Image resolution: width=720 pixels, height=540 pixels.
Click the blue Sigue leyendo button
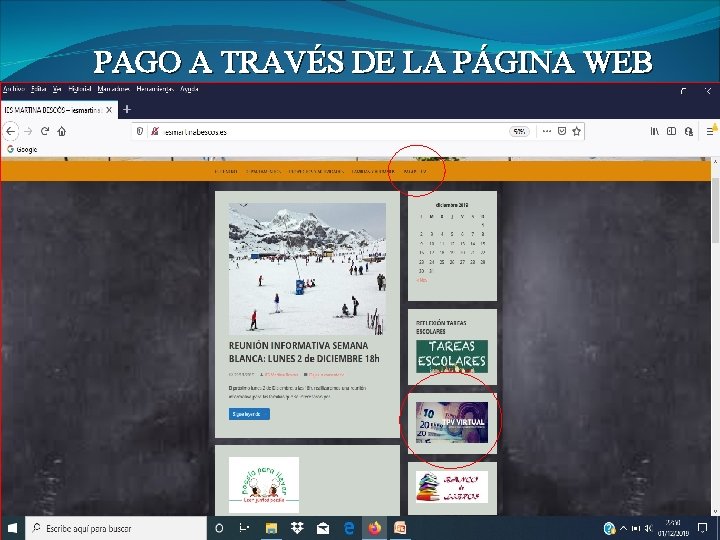pos(249,414)
